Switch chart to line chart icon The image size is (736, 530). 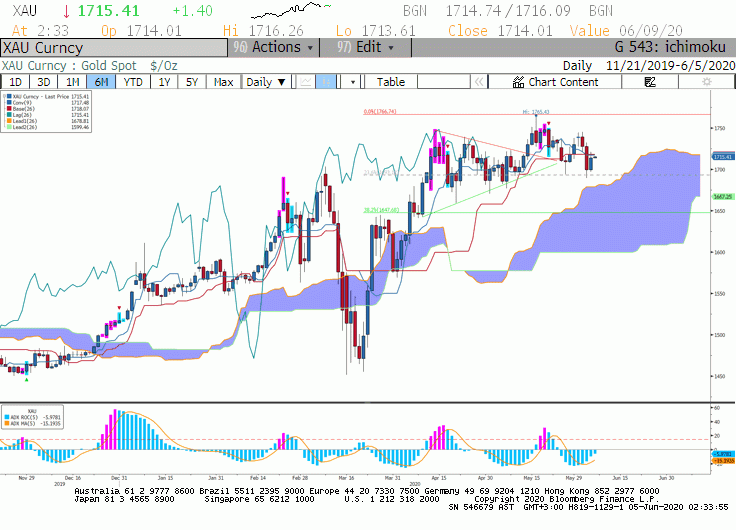pos(306,82)
